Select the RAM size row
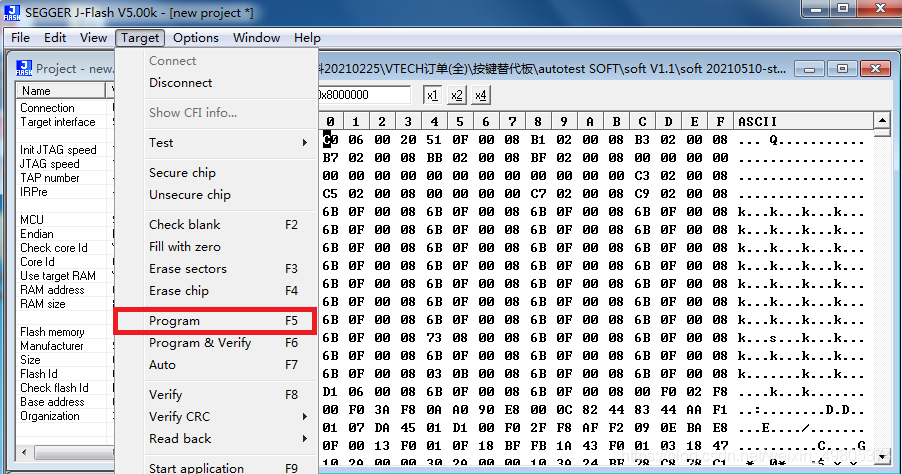Viewport: 902px width, 474px height. [x=63, y=304]
